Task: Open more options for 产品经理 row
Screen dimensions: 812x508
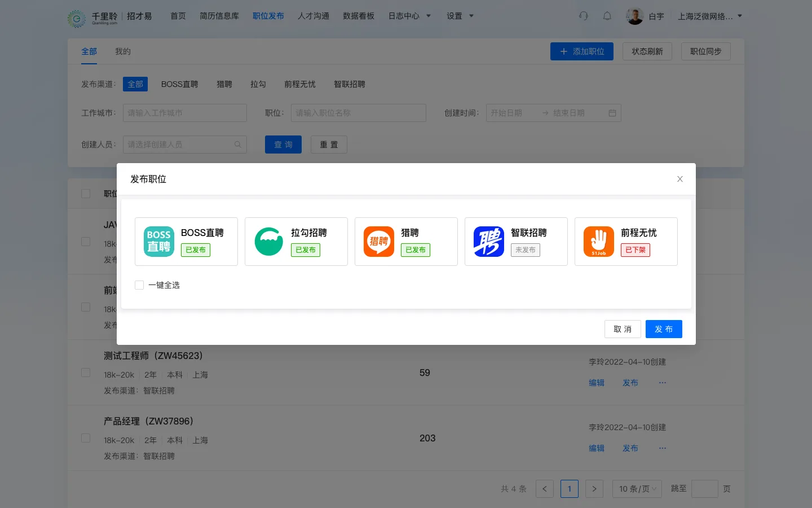Action: click(x=663, y=448)
